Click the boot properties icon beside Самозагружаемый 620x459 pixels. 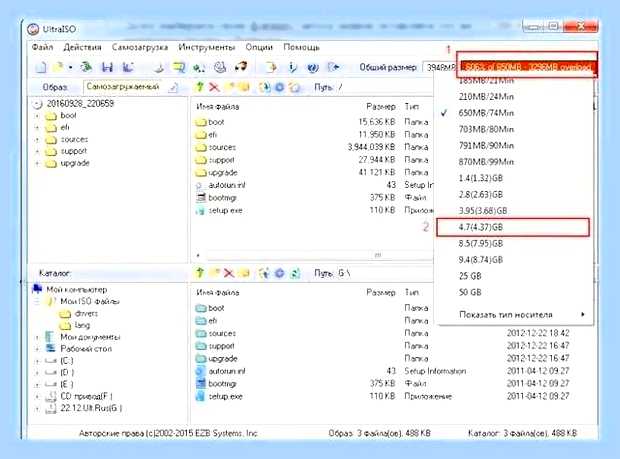click(x=173, y=88)
